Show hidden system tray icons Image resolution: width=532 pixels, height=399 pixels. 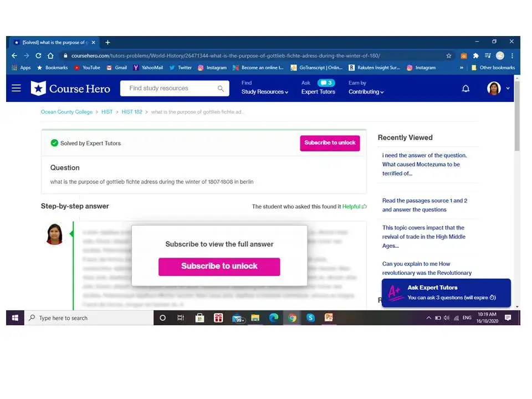428,318
